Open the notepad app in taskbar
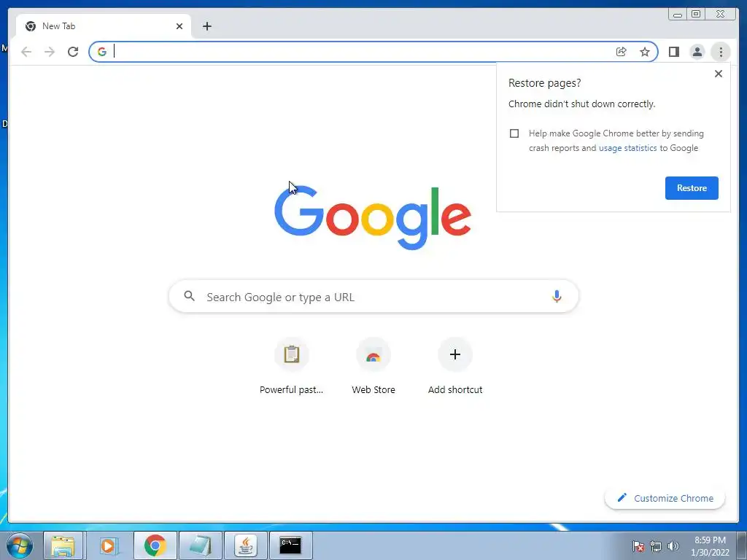 [200, 545]
